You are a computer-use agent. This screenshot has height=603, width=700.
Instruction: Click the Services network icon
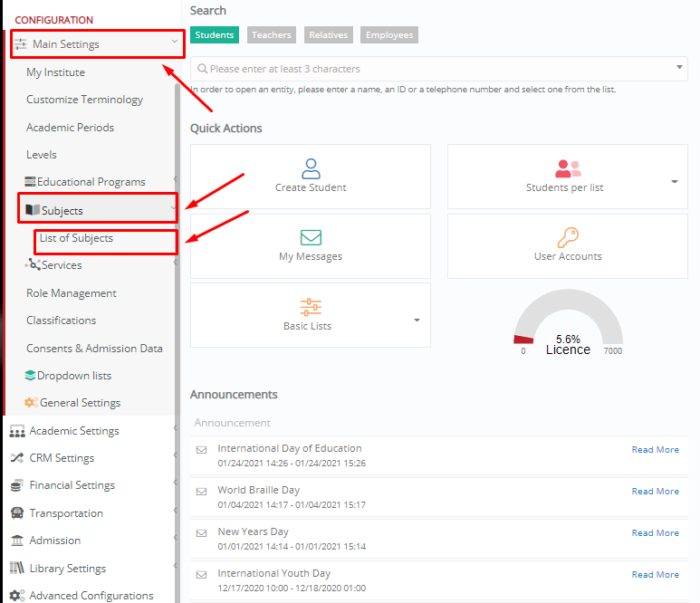tap(33, 264)
